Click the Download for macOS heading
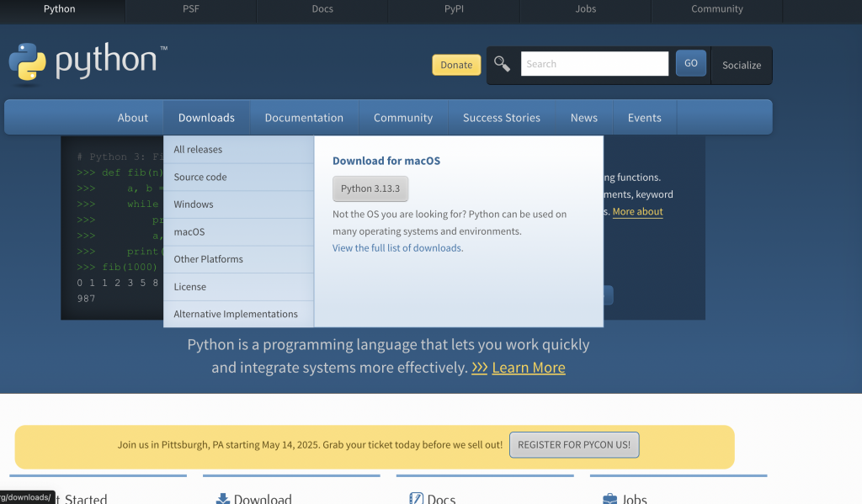 click(386, 161)
